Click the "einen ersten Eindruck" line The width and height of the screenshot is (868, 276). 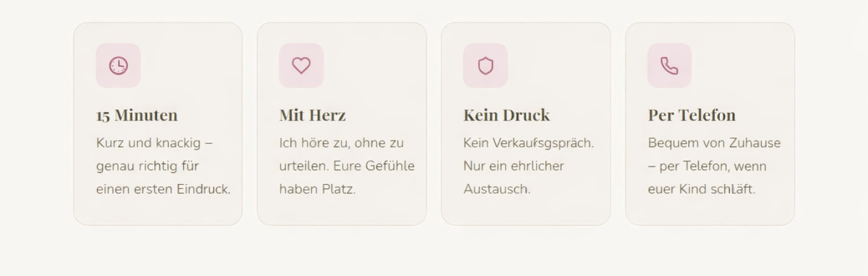click(163, 189)
